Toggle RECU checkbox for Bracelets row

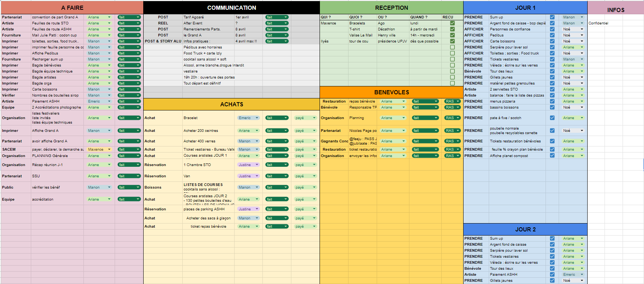pos(452,23)
